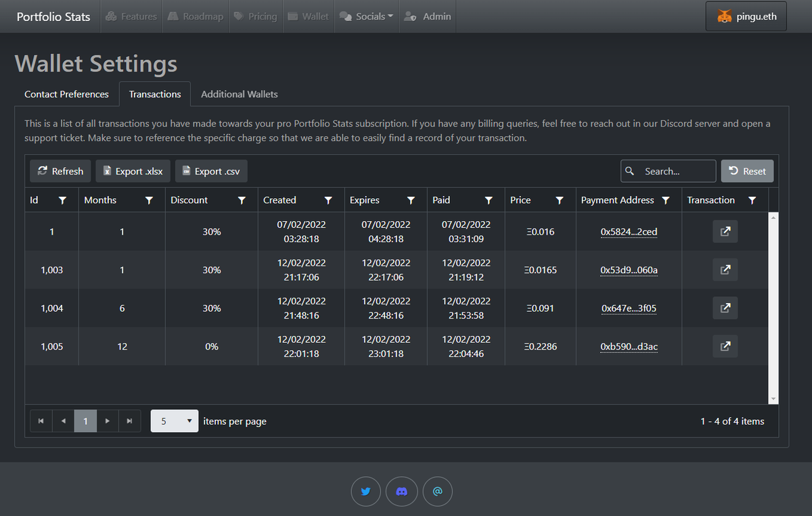The width and height of the screenshot is (812, 516).
Task: Switch to Additional Wallets tab
Action: click(x=240, y=94)
